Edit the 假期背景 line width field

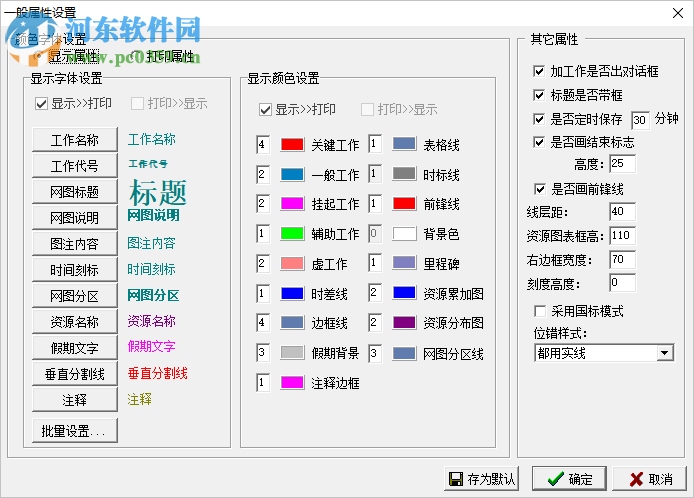(x=263, y=352)
